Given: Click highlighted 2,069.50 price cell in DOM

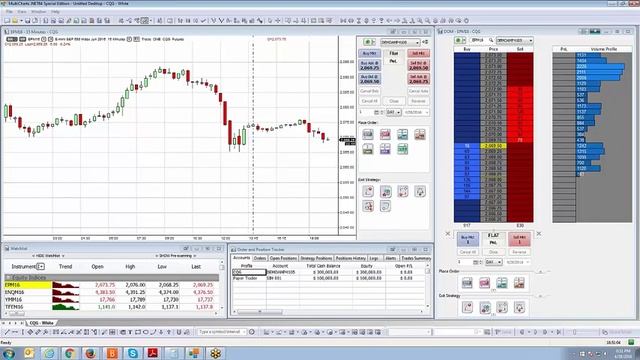Looking at the screenshot, I should 493,146.
